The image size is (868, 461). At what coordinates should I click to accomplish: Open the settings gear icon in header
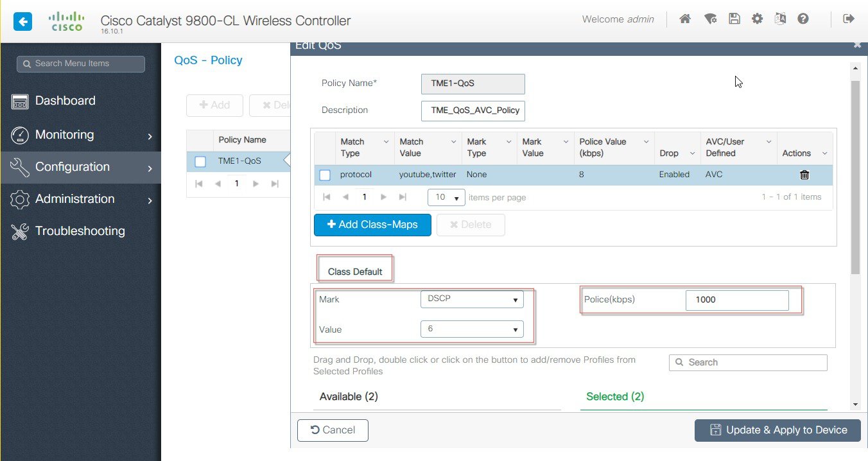pos(758,19)
